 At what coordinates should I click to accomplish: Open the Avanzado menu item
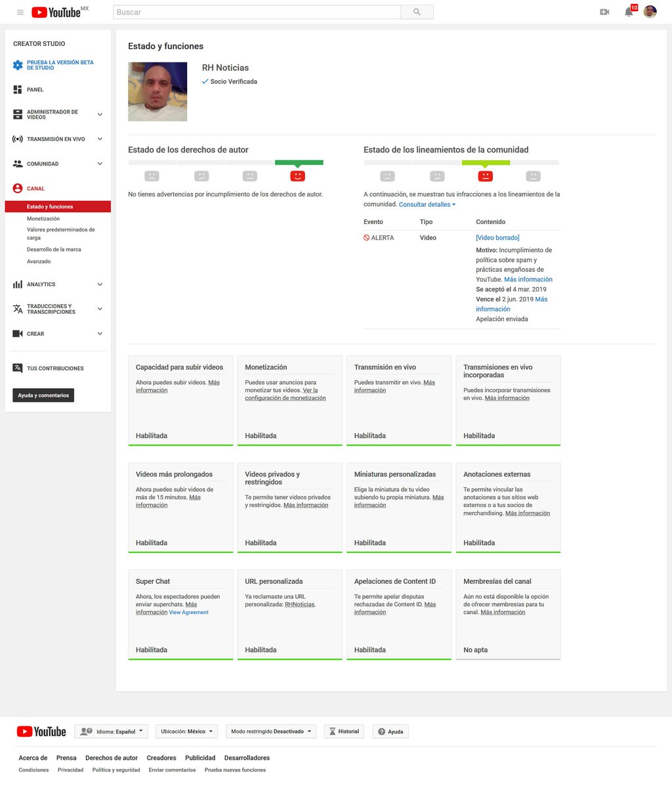point(39,261)
